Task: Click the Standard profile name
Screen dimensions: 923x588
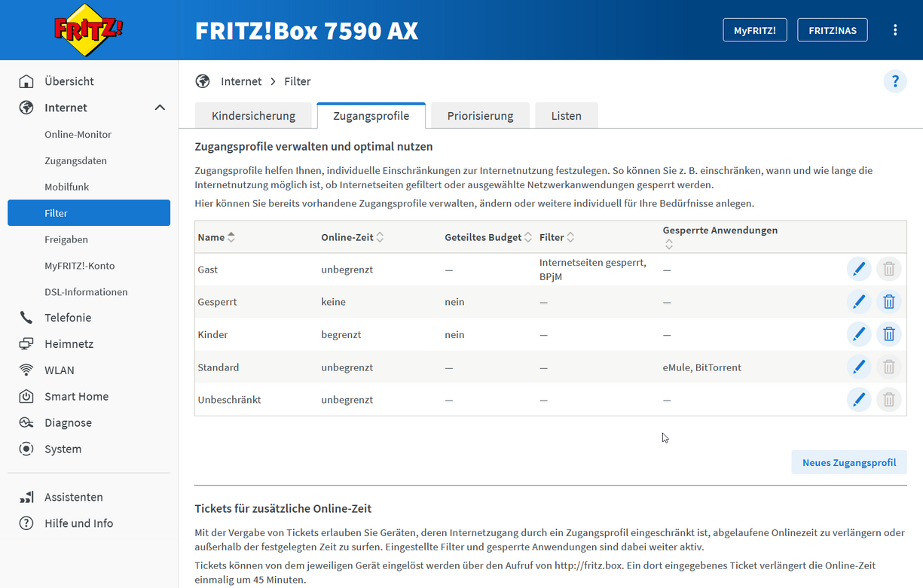Action: [x=219, y=367]
